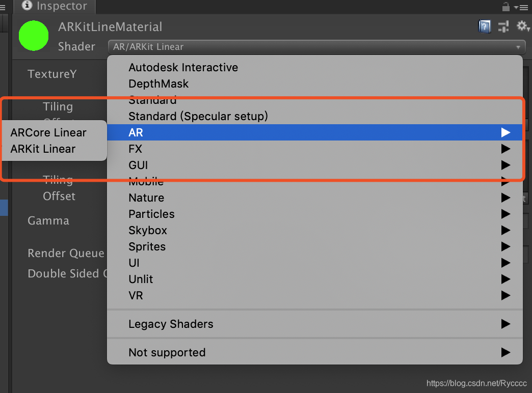Open the Unlit shader submenu
This screenshot has width=532, height=393.
pyautogui.click(x=314, y=279)
